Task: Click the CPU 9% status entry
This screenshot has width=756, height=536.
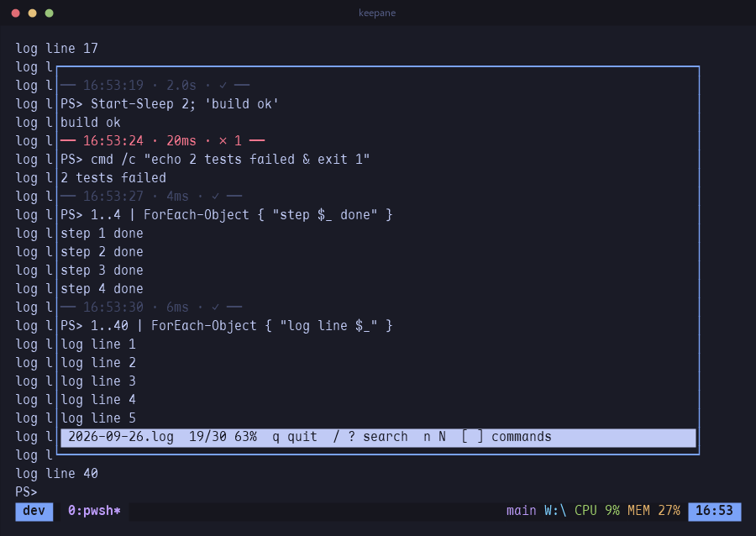Action: (x=597, y=511)
